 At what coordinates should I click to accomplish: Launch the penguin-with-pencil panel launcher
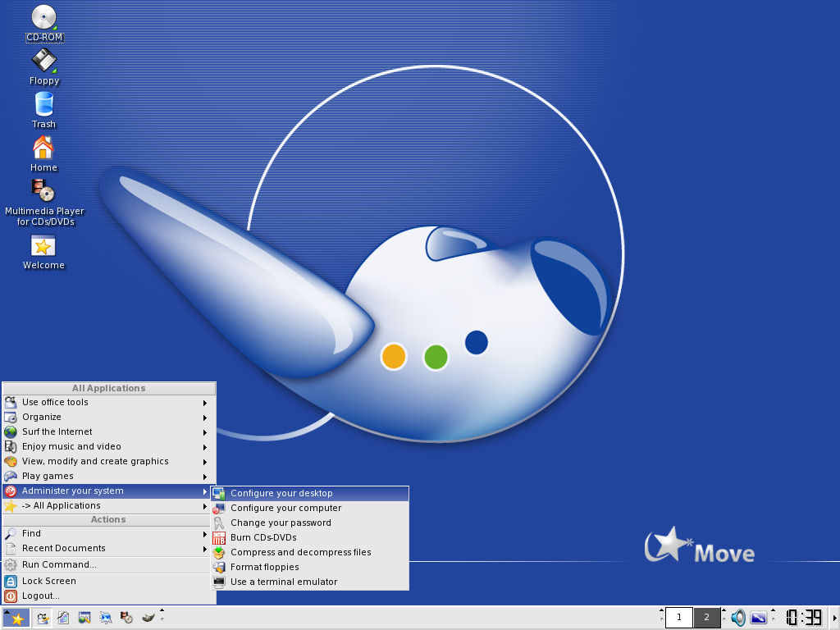[x=43, y=619]
